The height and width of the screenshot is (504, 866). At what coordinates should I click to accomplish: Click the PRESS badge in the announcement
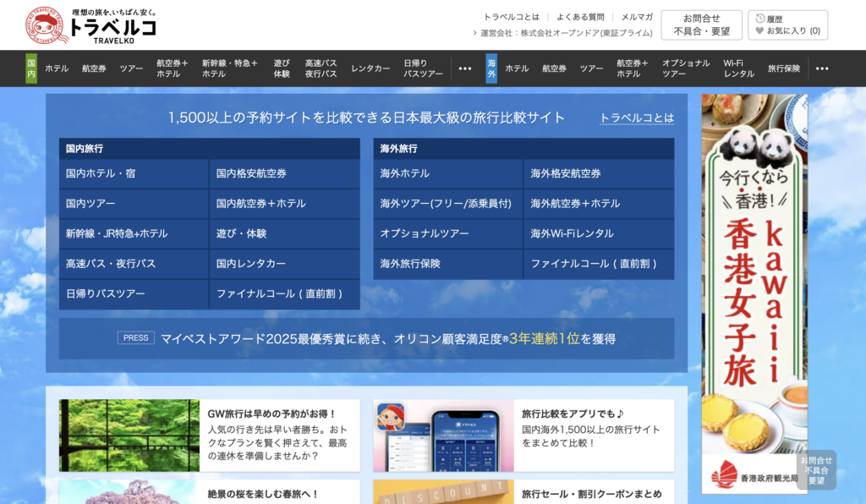pos(135,338)
